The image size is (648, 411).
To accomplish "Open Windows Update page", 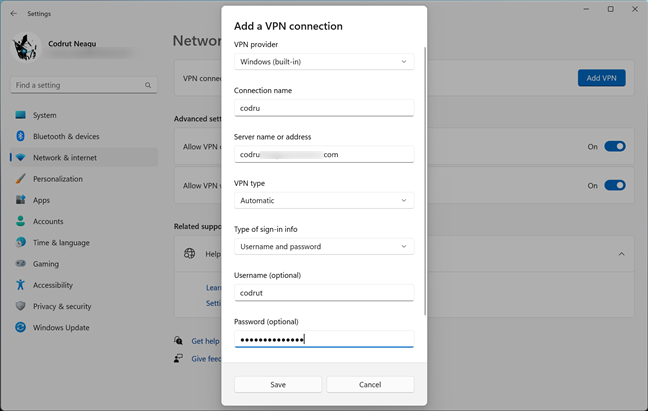I will [x=84, y=328].
